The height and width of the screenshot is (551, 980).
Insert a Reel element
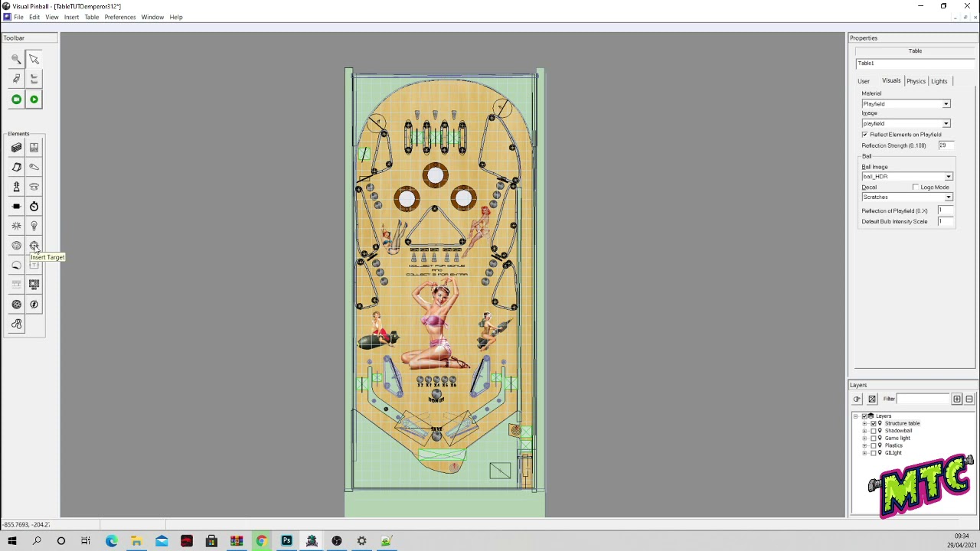click(16, 285)
